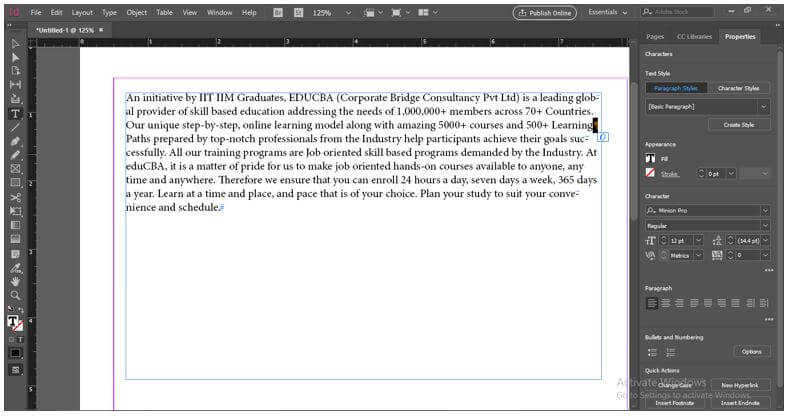
Task: Select the Free Transform tool
Action: [15, 211]
